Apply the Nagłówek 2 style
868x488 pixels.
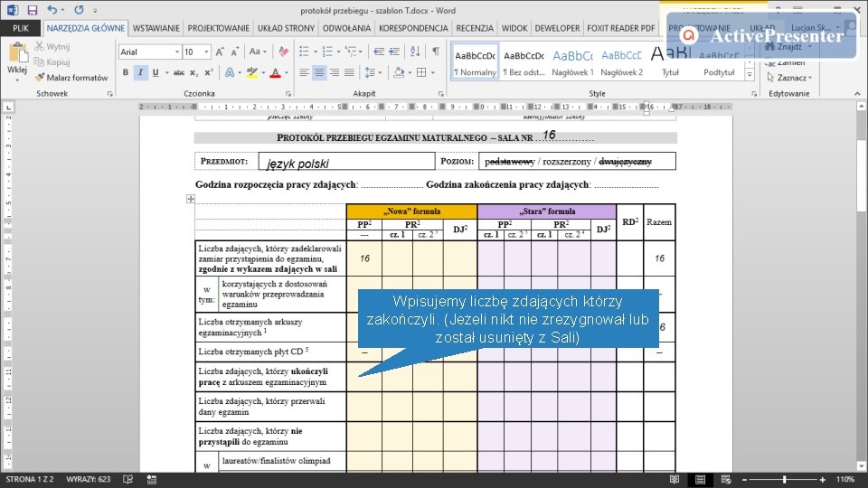coord(621,62)
